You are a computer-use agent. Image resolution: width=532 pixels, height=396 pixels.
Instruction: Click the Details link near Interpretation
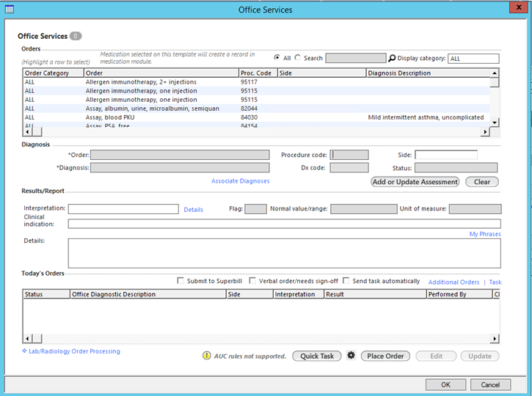(194, 210)
